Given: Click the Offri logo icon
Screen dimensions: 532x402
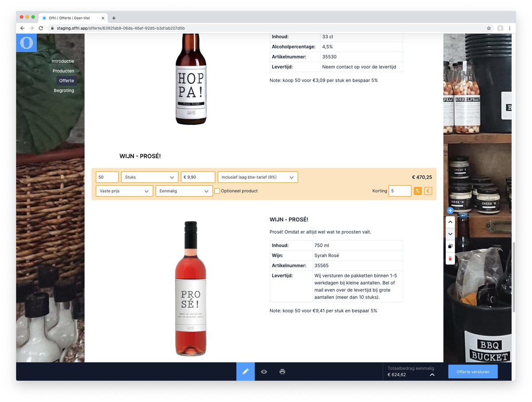Looking at the screenshot, I should [x=27, y=43].
